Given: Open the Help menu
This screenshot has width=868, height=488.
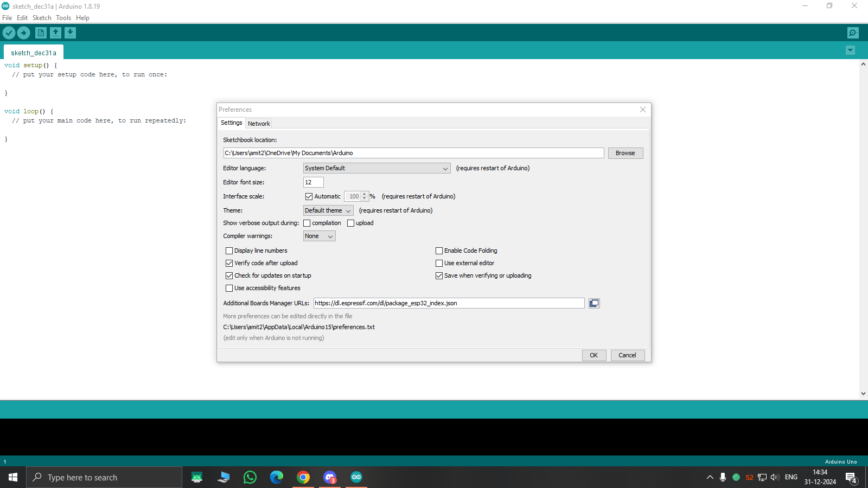Looking at the screenshot, I should [82, 18].
